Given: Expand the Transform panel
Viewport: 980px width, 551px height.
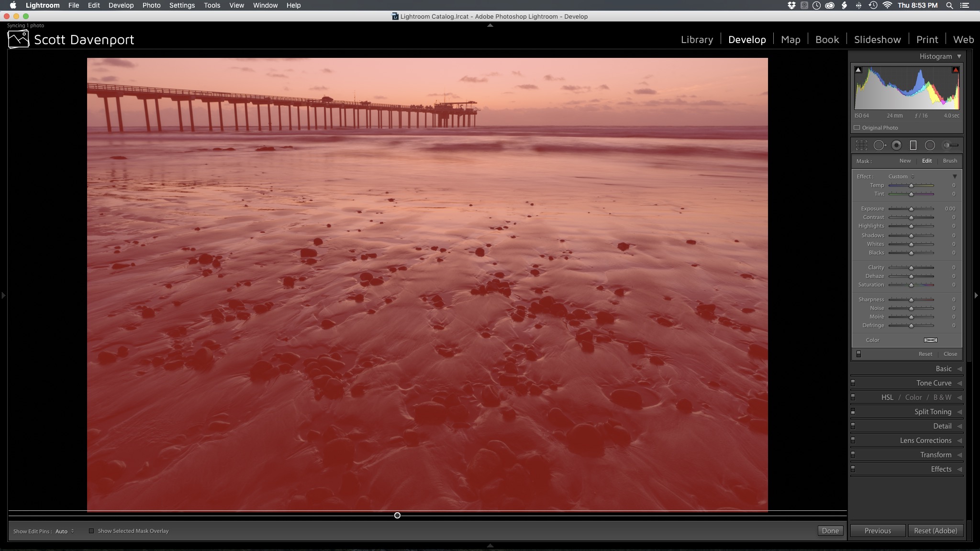Looking at the screenshot, I should [x=959, y=455].
